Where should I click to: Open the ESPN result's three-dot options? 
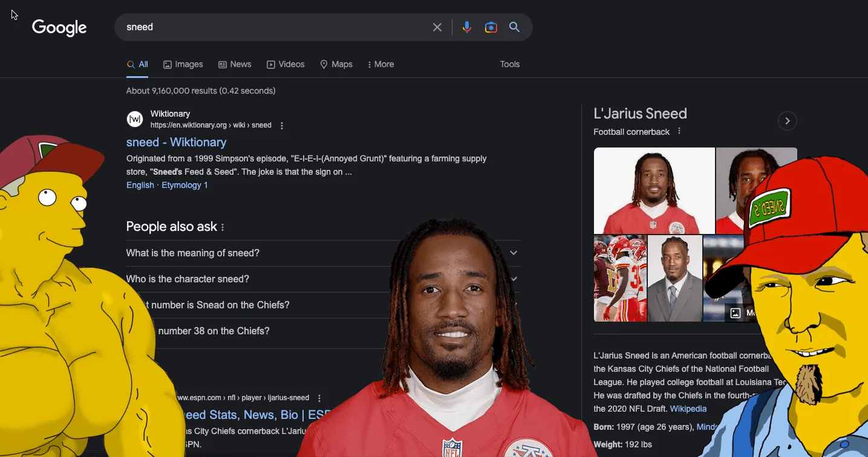pos(319,398)
